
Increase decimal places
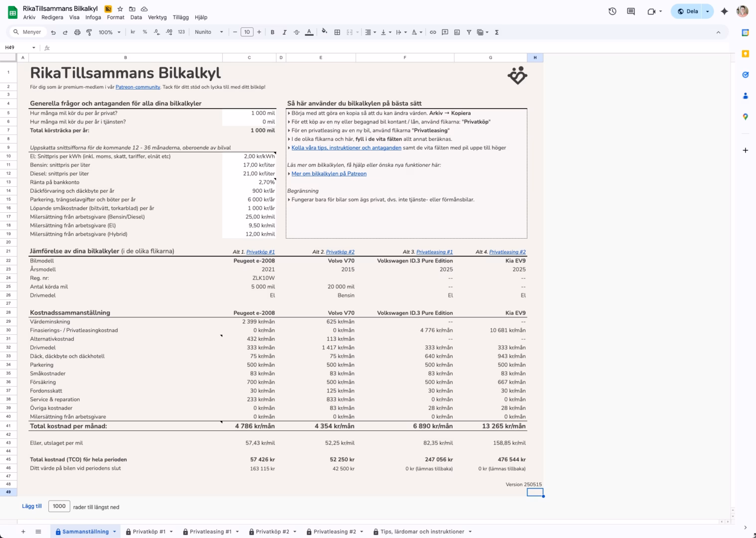point(169,32)
